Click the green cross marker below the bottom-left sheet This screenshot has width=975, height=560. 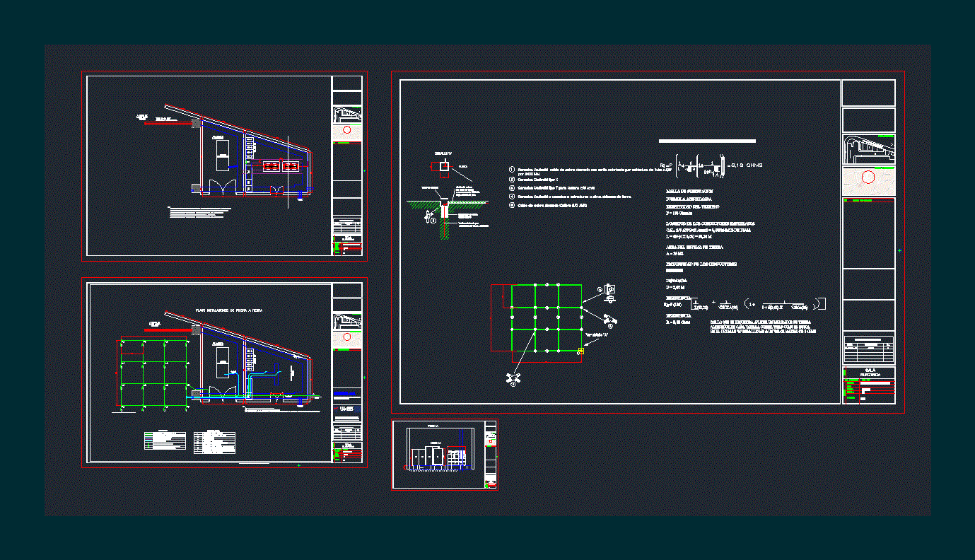[299, 465]
